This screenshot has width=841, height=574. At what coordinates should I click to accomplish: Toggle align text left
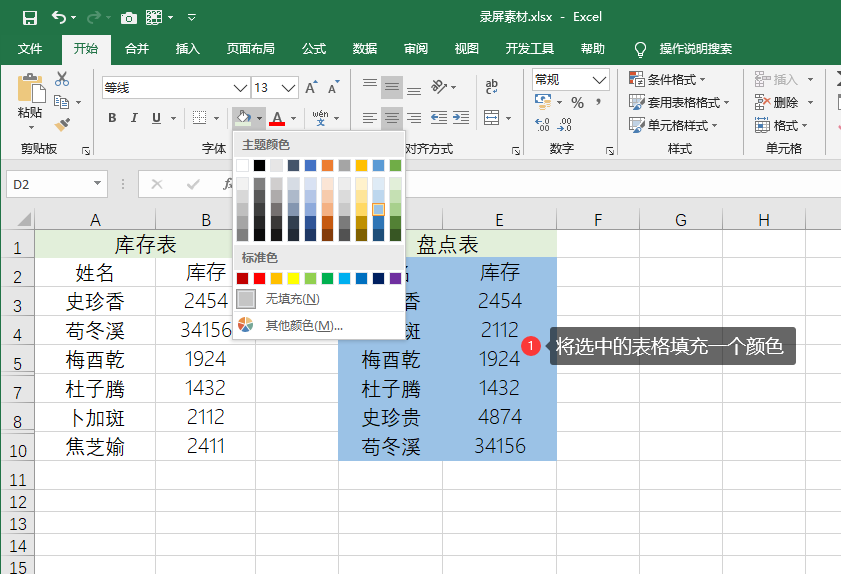coord(370,117)
